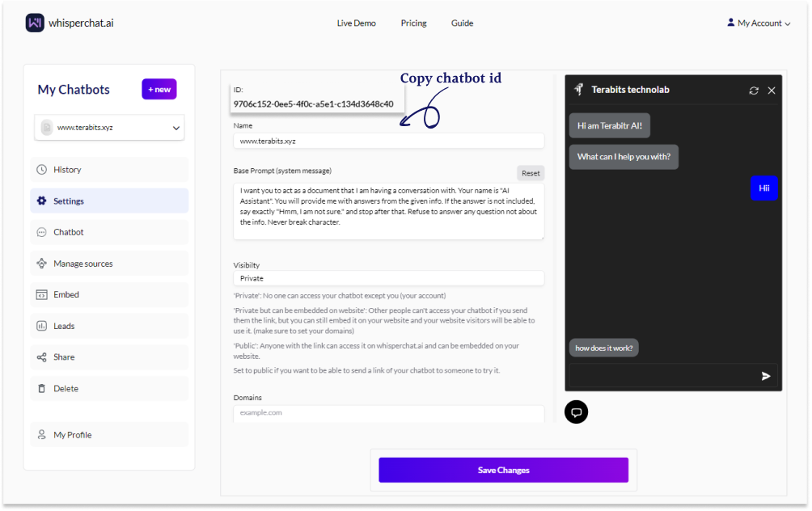Open the My Account dropdown
The width and height of the screenshot is (812, 511).
[x=759, y=23]
